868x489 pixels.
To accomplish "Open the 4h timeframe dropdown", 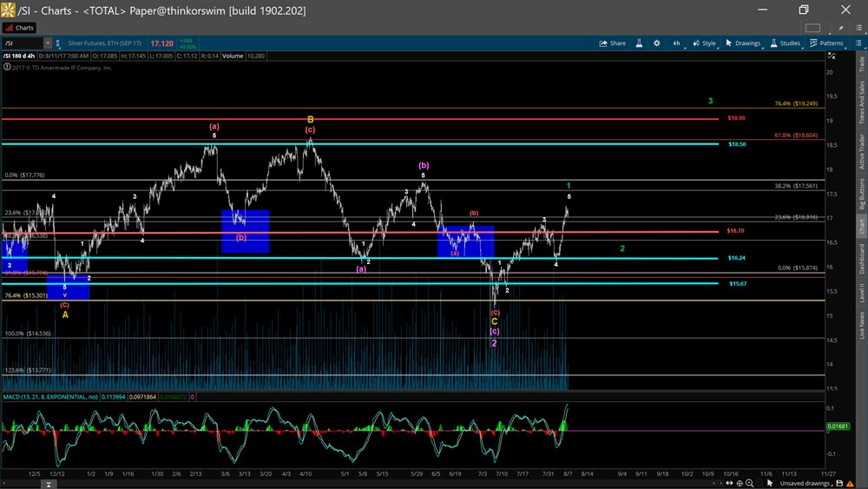I will click(x=676, y=43).
